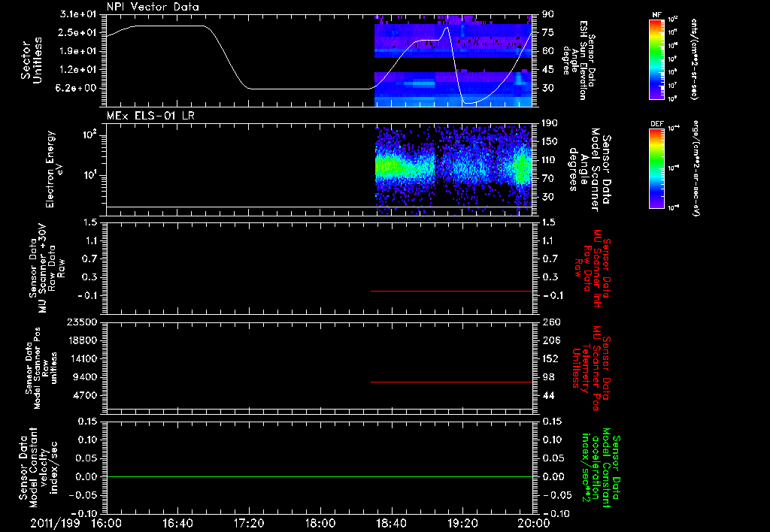The height and width of the screenshot is (532, 770).
Task: Click the '18:40' time tick label
Action: pyautogui.click(x=391, y=523)
